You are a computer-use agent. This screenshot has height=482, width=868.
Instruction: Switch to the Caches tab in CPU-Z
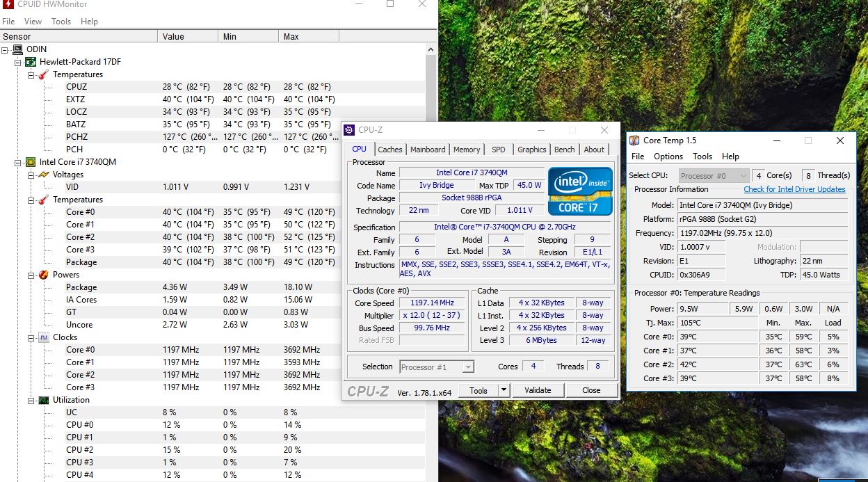tap(390, 150)
